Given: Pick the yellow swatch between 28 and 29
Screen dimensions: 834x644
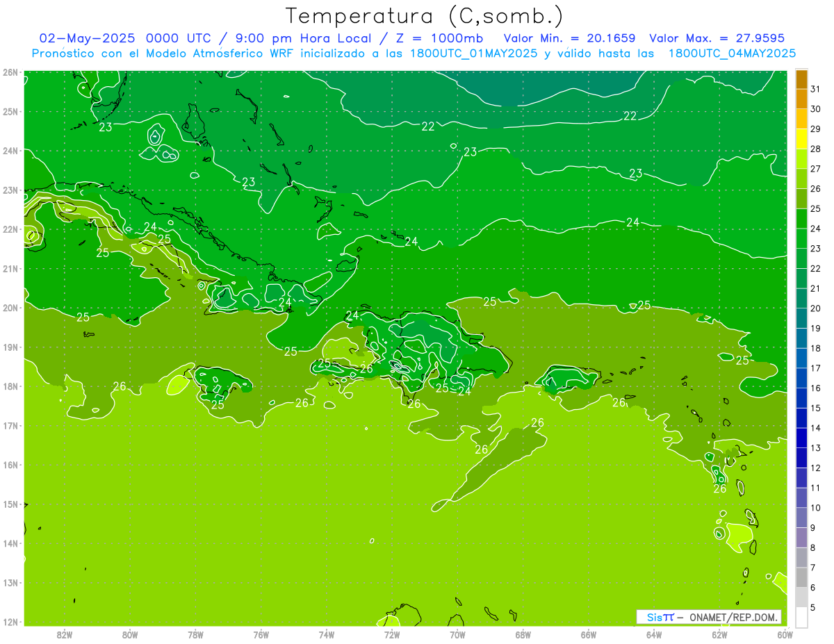Looking at the screenshot, I should click(x=801, y=139).
